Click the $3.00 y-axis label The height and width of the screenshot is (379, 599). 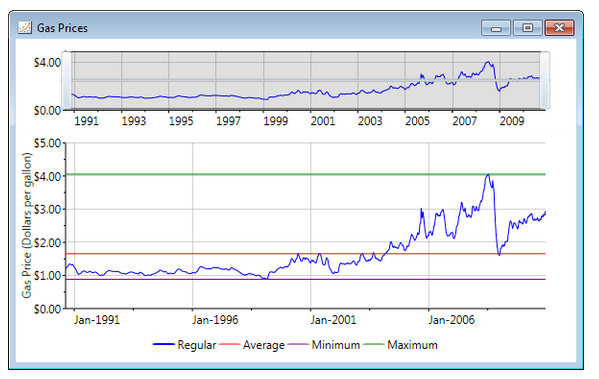click(47, 209)
